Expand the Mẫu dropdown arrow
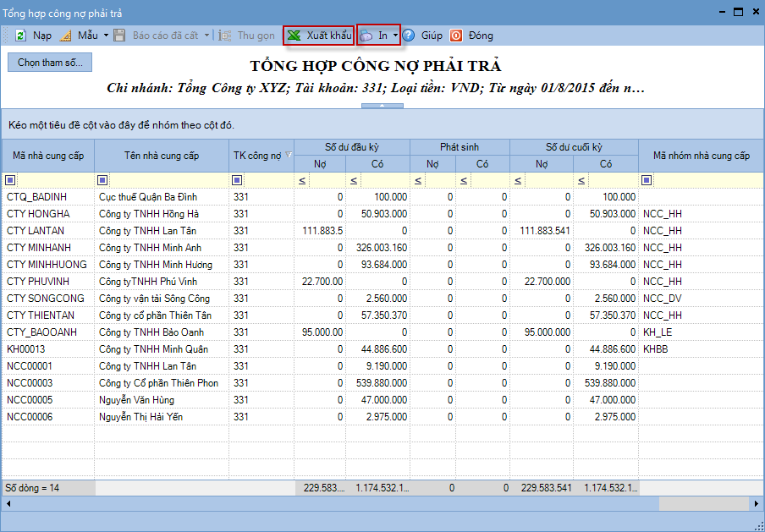Image resolution: width=765 pixels, height=532 pixels. (x=106, y=36)
